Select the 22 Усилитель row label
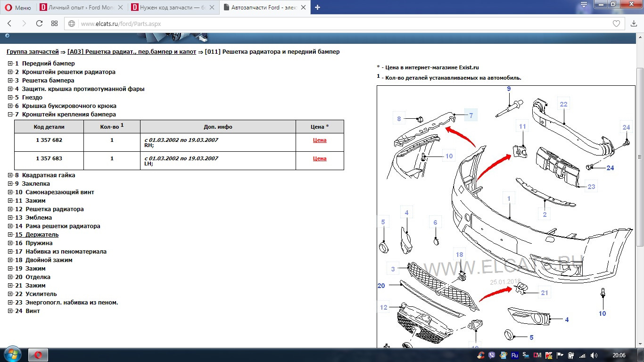The image size is (644, 362). 36,294
